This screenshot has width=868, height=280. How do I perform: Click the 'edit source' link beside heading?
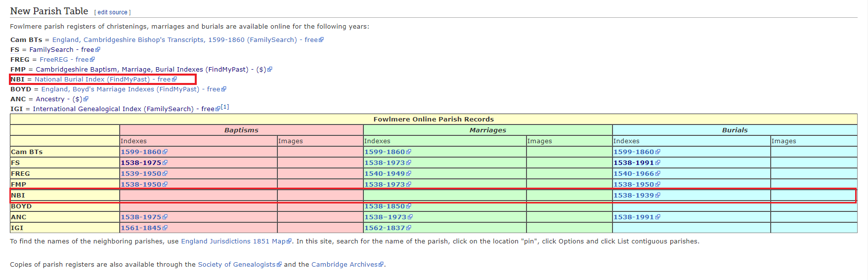pyautogui.click(x=112, y=12)
